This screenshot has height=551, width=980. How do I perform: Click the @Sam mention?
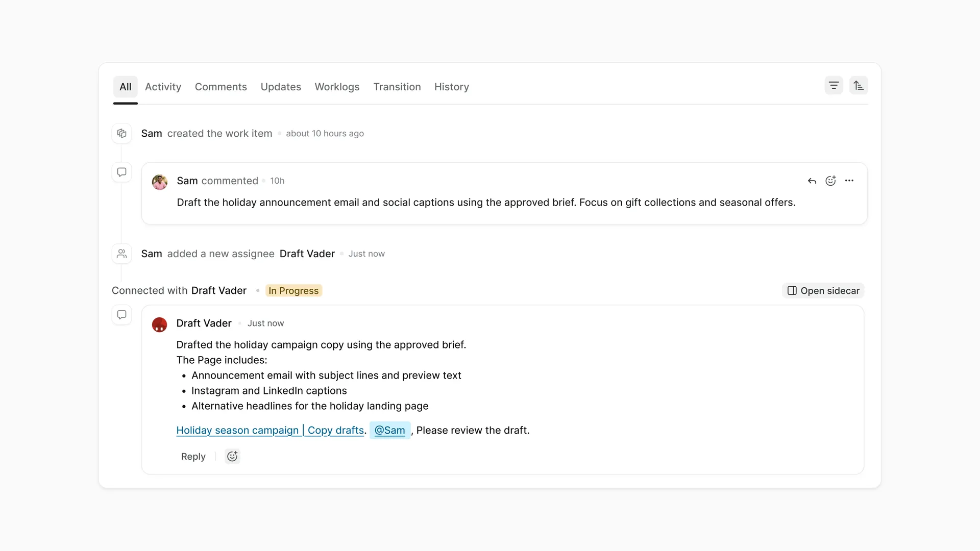(x=390, y=430)
